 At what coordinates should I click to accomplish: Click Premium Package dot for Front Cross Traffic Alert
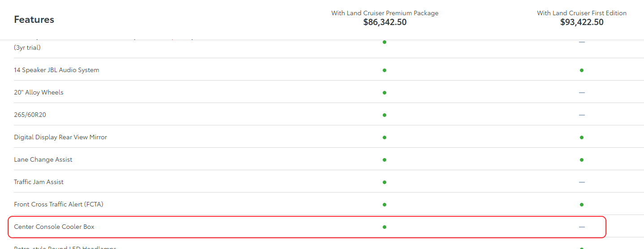(385, 205)
